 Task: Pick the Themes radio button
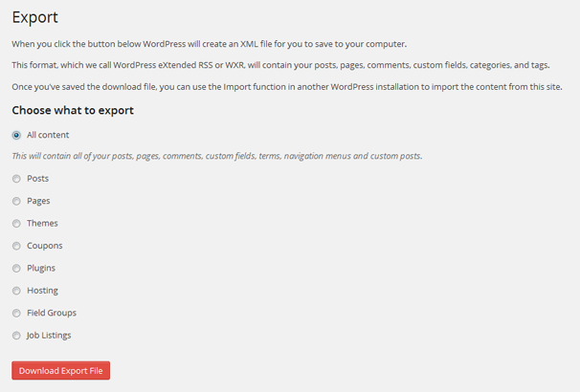coord(16,224)
